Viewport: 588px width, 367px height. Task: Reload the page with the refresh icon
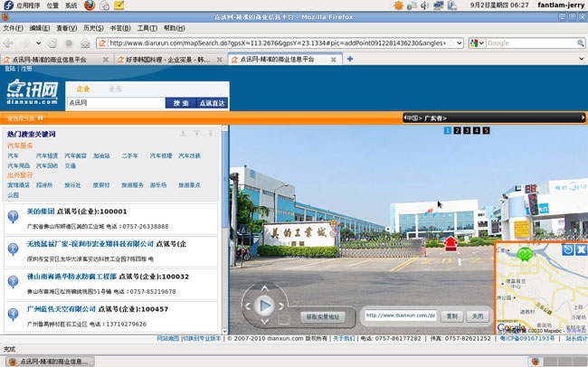point(52,43)
